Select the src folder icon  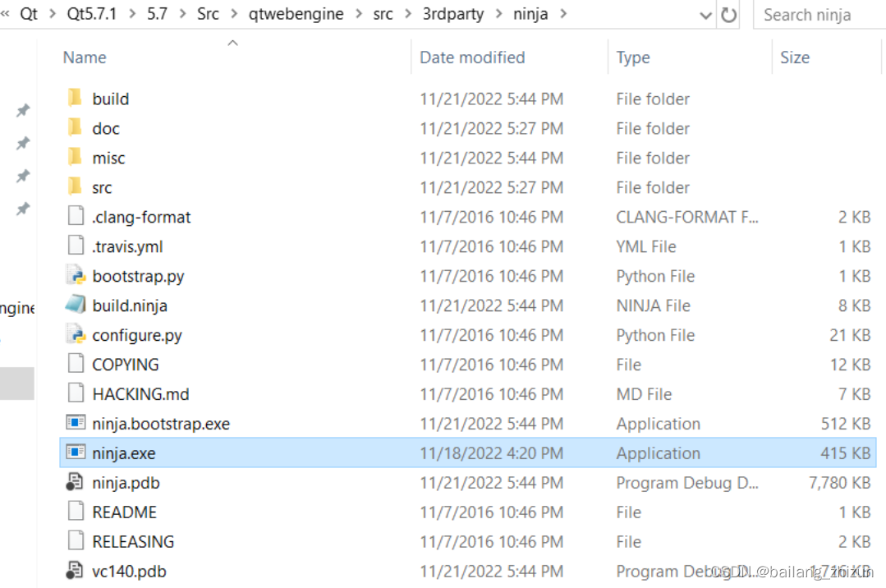click(75, 186)
